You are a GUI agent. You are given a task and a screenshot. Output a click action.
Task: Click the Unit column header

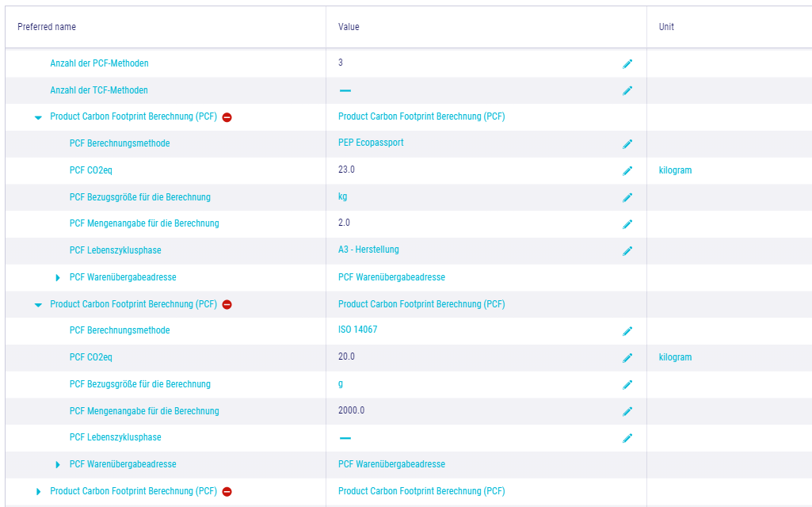(666, 27)
